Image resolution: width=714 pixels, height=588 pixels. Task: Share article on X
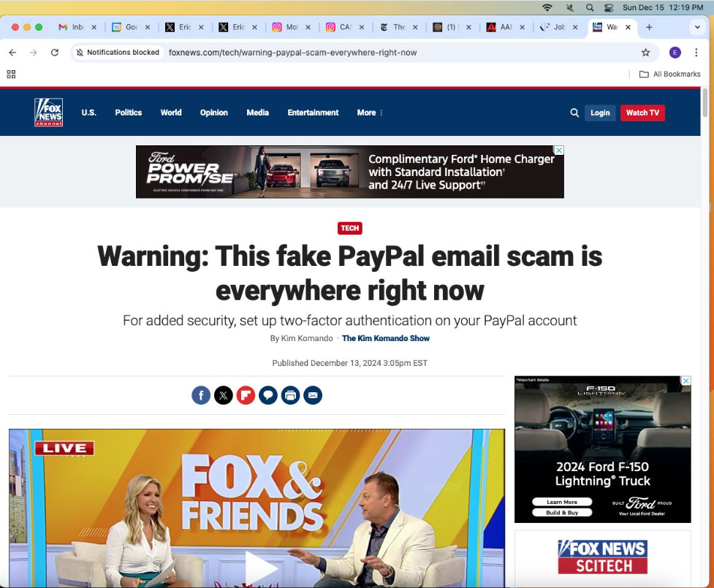223,395
